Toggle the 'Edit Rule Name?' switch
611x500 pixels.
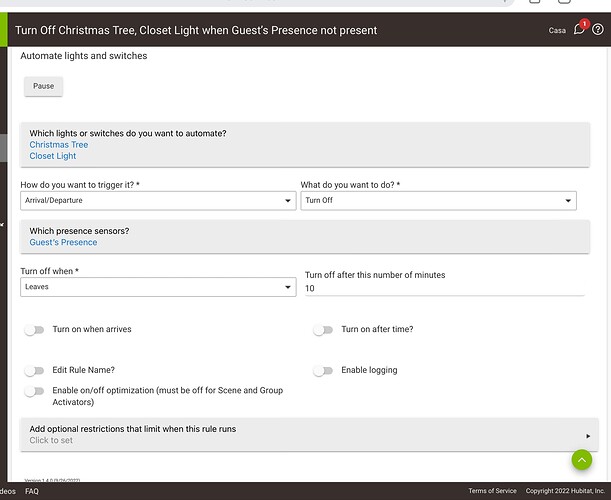pos(35,370)
